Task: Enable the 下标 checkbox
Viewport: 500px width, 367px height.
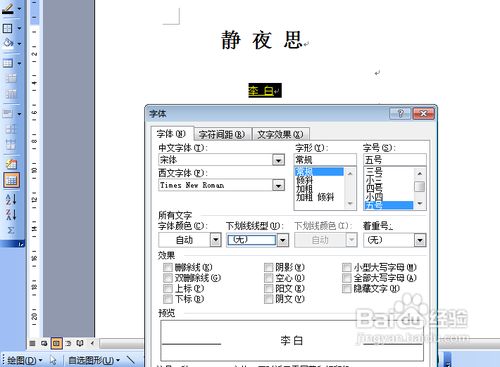Action: click(168, 299)
